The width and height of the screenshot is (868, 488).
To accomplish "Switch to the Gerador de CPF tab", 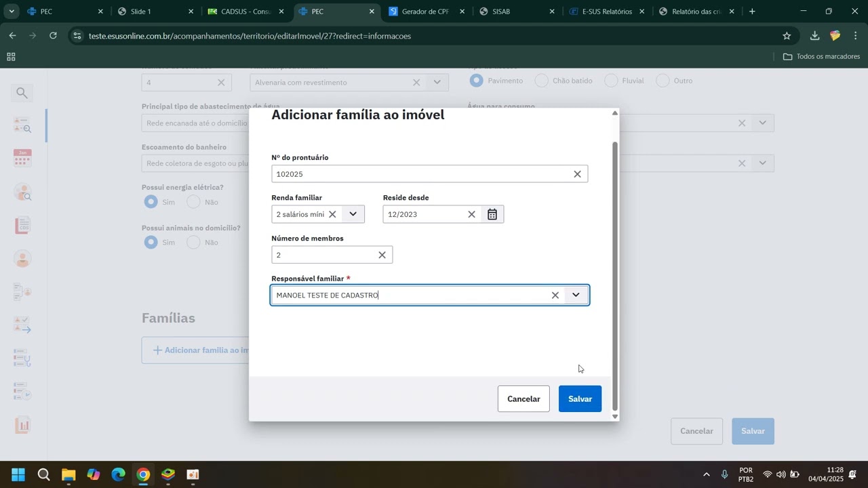I will tap(425, 12).
